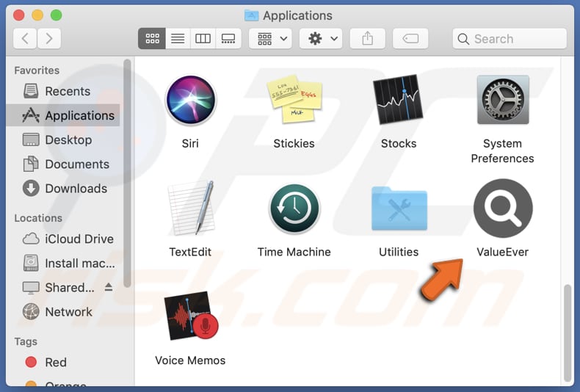Select Applications in the sidebar
580x392 pixels.
[x=63, y=115]
